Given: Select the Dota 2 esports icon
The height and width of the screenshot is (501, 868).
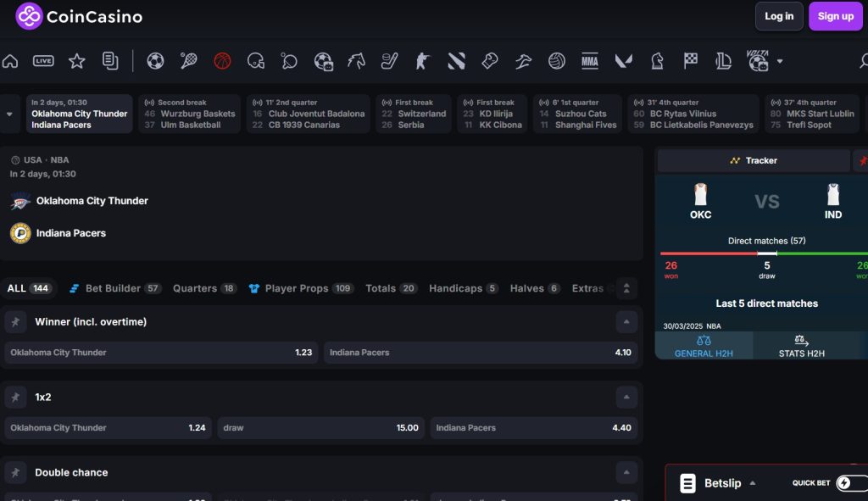Looking at the screenshot, I should (x=456, y=61).
